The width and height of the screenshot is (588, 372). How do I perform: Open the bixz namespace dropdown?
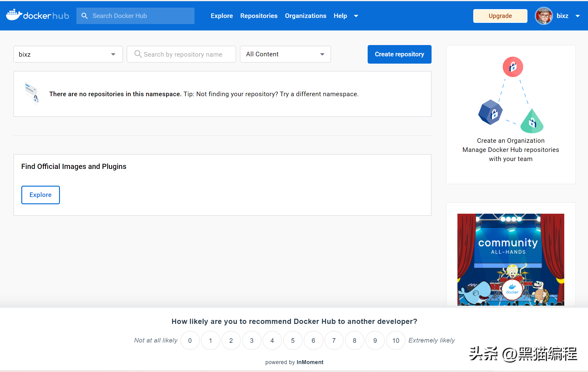coord(68,54)
